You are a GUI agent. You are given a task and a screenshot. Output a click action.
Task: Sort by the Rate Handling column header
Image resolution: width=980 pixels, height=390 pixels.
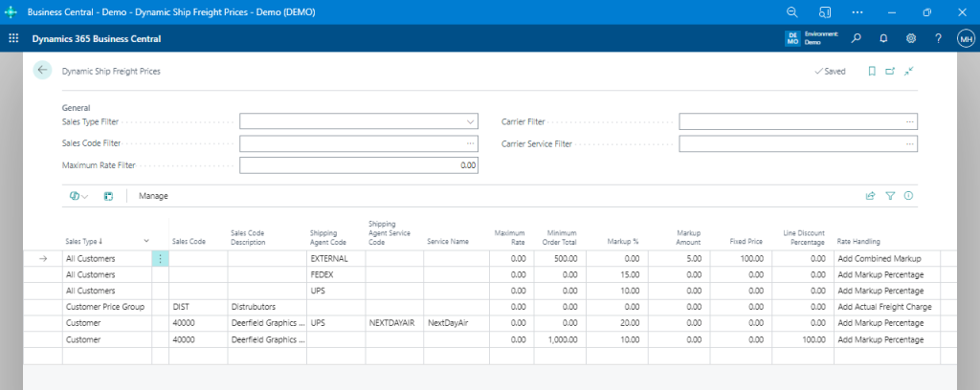coord(858,242)
